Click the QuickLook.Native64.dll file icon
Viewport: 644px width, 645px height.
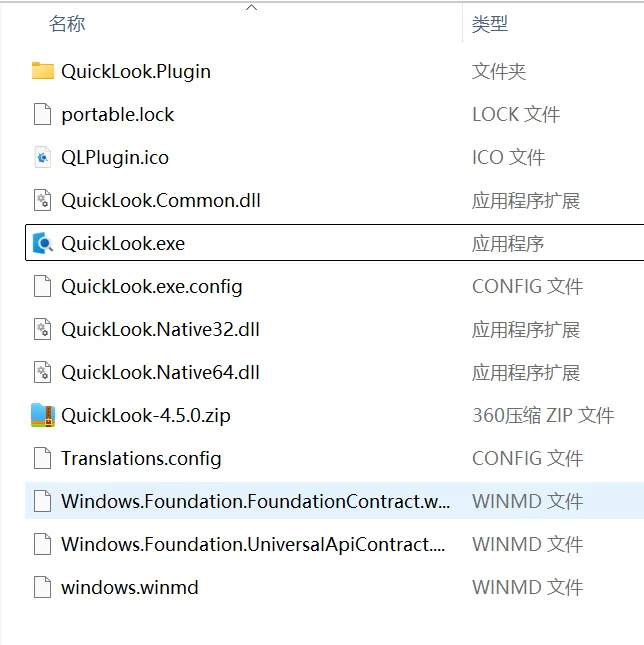tap(43, 372)
